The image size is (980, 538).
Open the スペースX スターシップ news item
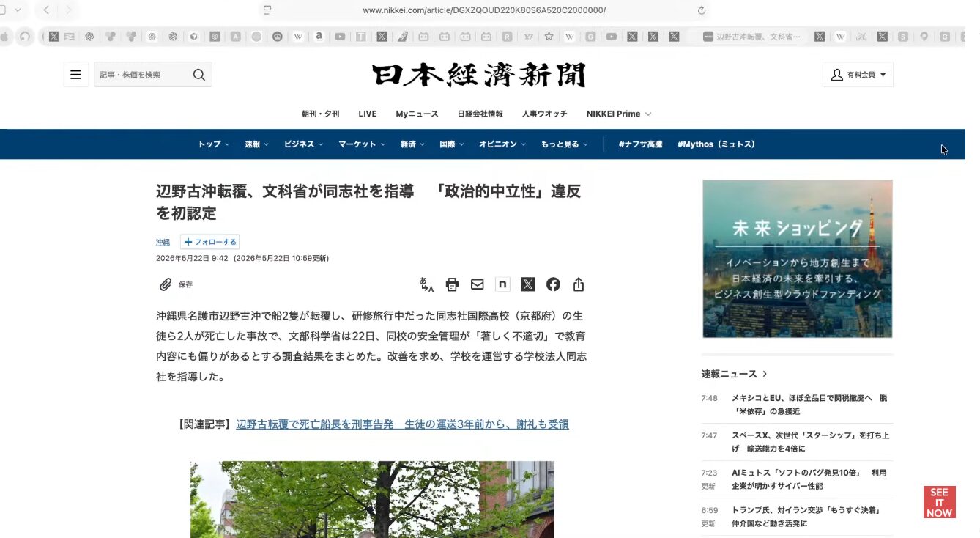point(810,442)
